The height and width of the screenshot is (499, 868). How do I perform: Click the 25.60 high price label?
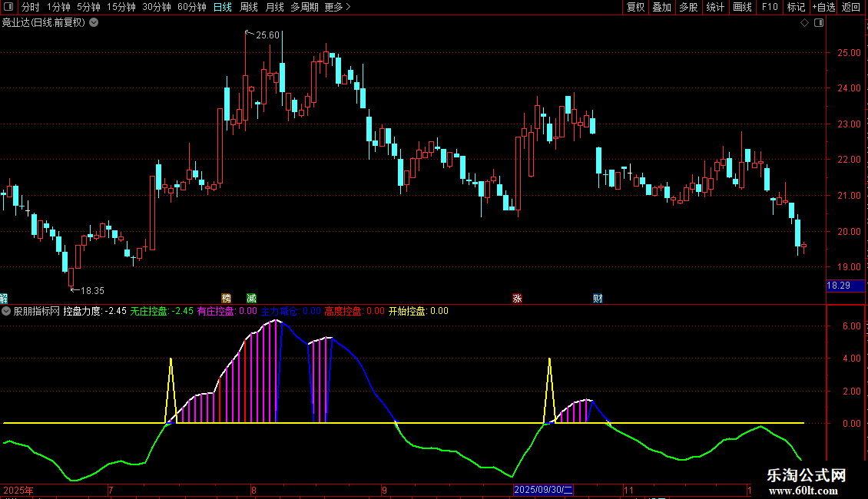267,35
